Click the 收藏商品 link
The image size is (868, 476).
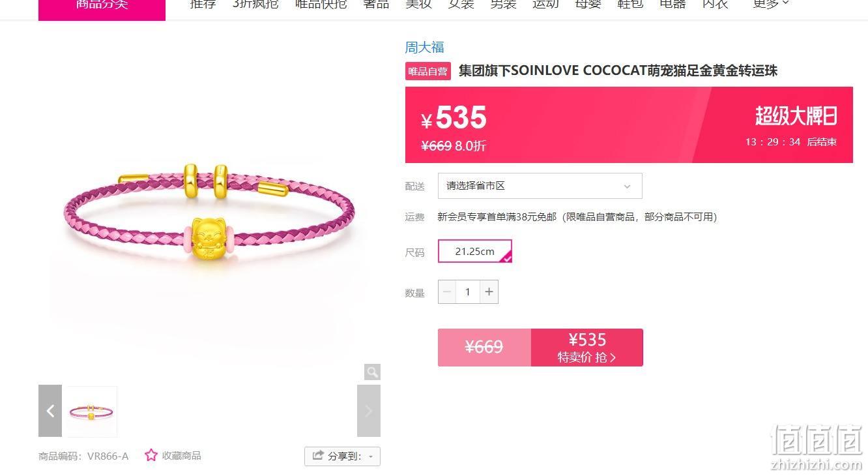[181, 456]
